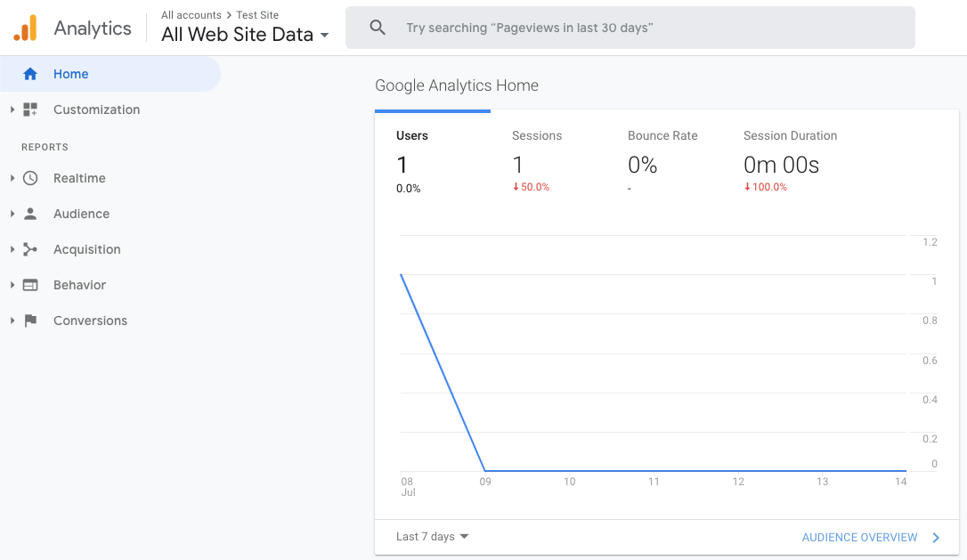The image size is (967, 560).
Task: Open the Customization menu item
Action: point(110,110)
